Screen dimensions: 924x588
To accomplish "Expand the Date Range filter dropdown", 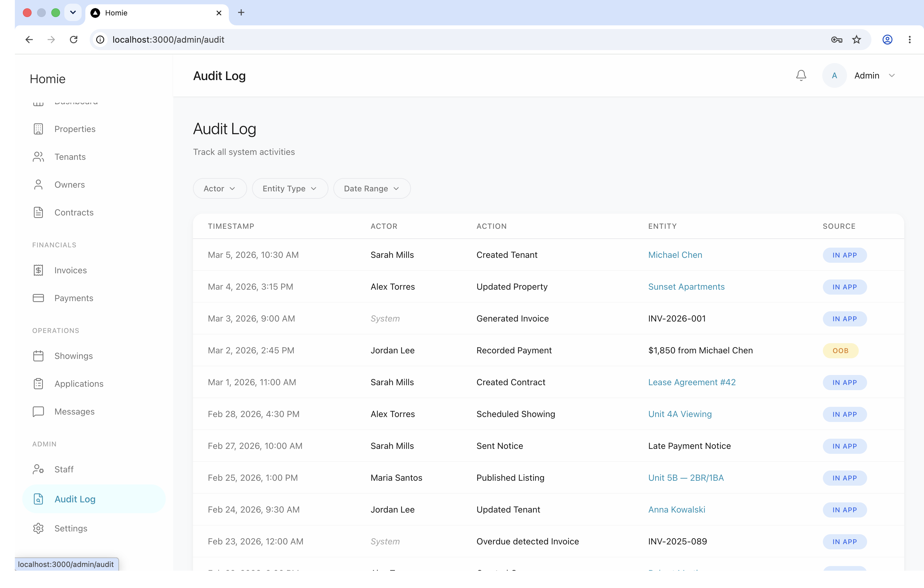I will pos(372,188).
